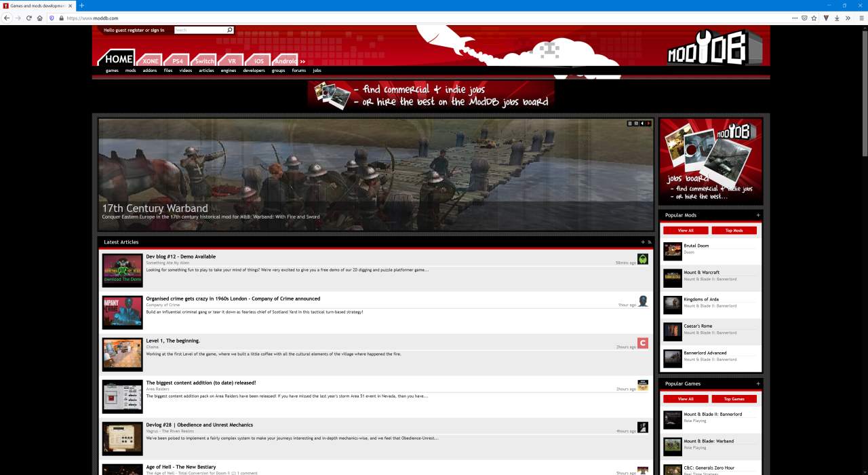Open the Mount & Blade: Warband game thumbnail
Screen dimensions: 868x475
pyautogui.click(x=672, y=446)
